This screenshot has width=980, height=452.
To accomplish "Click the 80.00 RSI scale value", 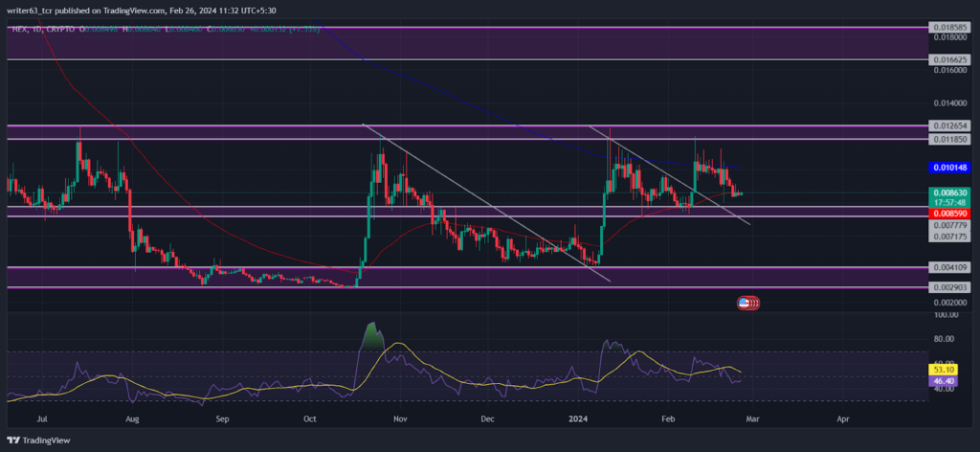I will (x=945, y=339).
